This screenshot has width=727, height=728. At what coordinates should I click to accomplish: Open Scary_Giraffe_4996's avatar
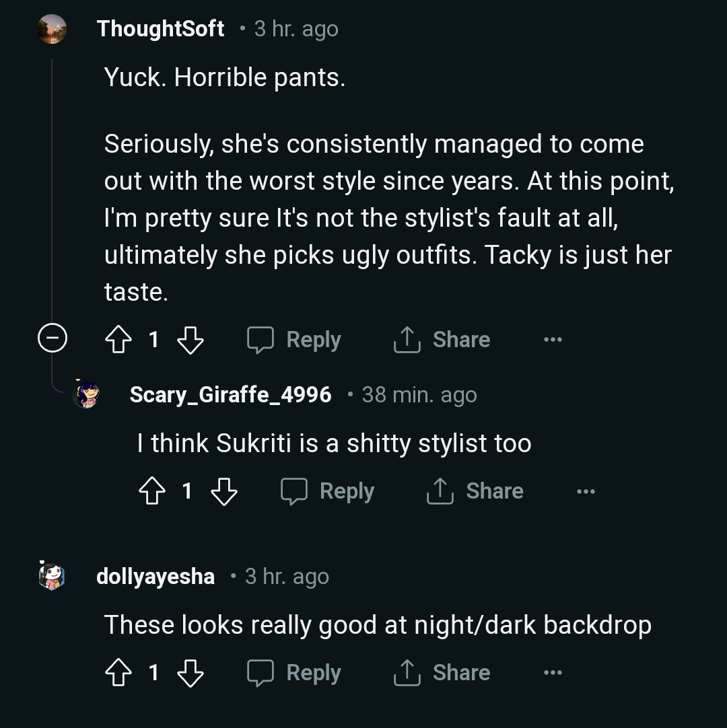point(86,394)
